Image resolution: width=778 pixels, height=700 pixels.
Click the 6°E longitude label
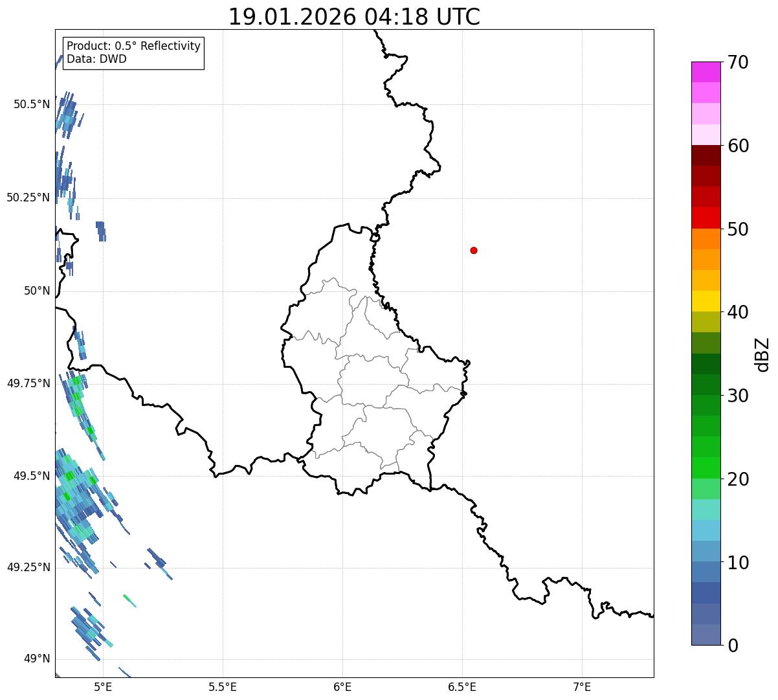click(x=342, y=687)
